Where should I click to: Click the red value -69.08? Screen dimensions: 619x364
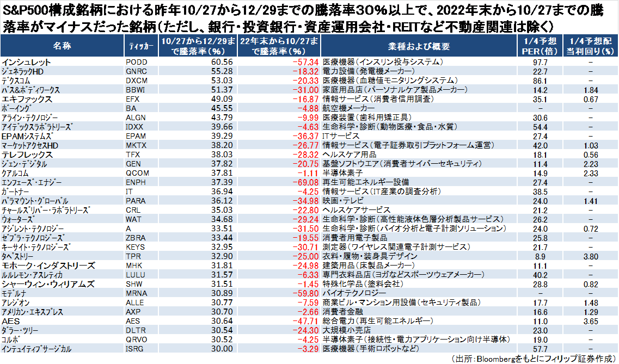point(305,183)
